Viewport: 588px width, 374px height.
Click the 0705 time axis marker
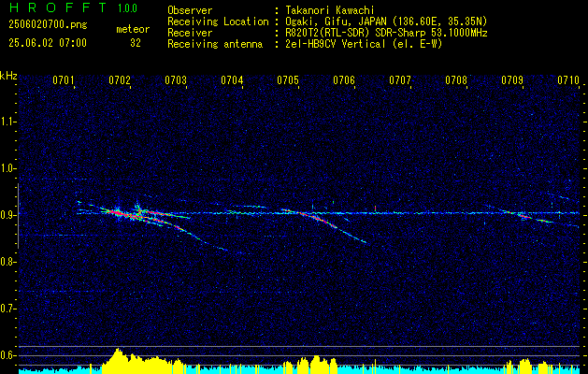tap(288, 80)
